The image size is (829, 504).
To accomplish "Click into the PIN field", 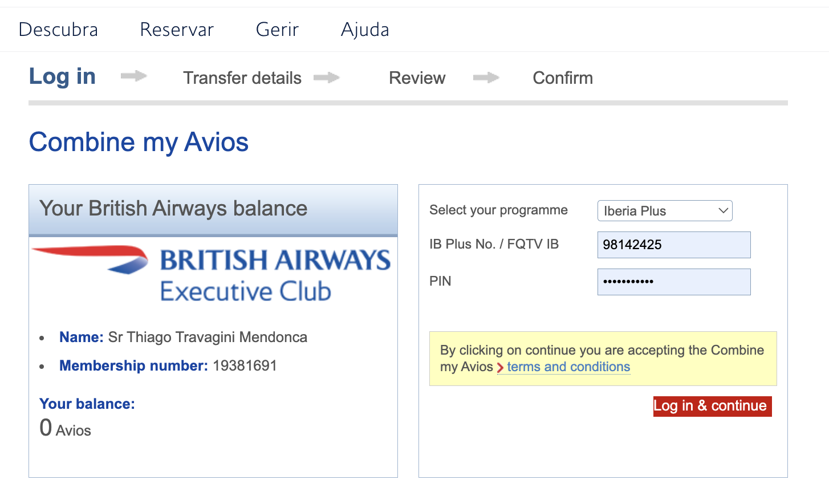I will [x=673, y=282].
